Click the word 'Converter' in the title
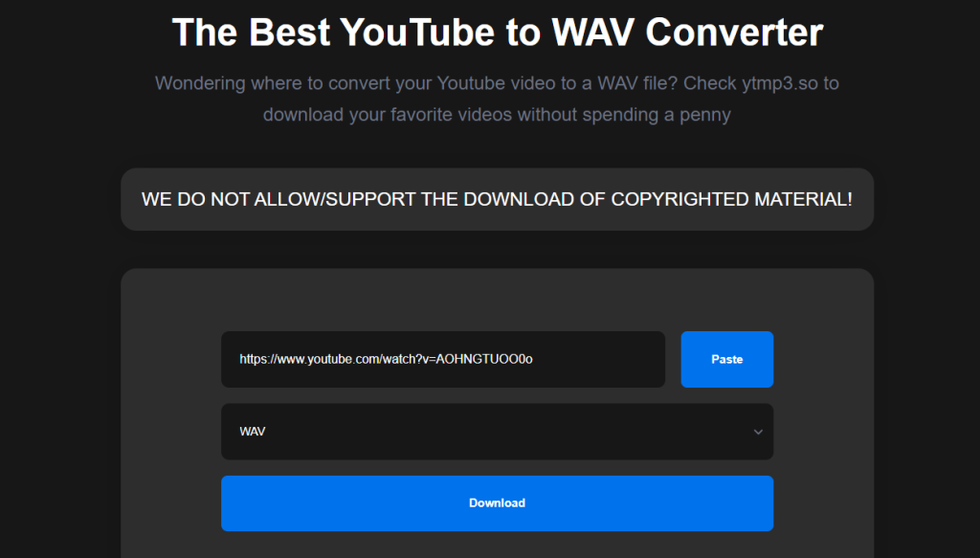The image size is (980, 558). pos(734,33)
